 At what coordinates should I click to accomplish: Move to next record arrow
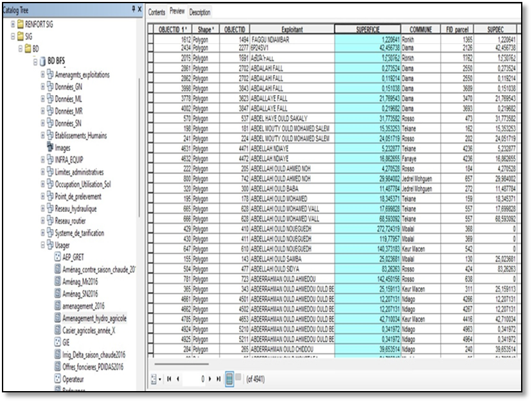211,380
